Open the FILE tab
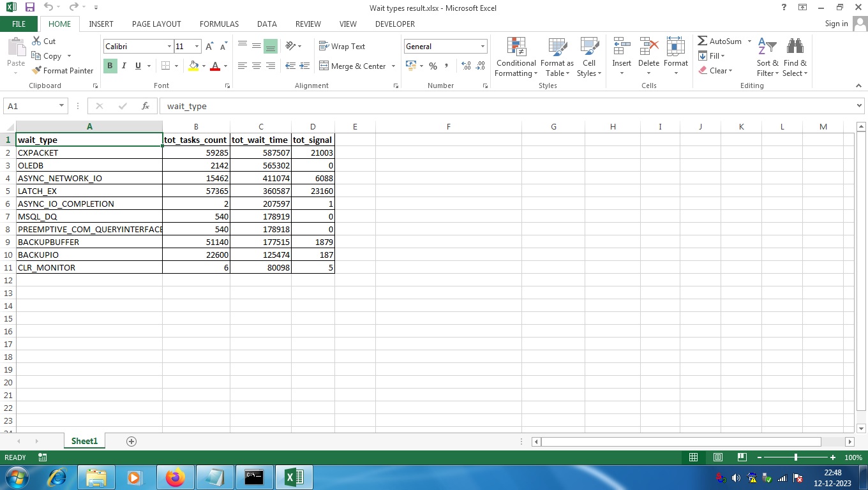The height and width of the screenshot is (490, 868). coord(19,24)
